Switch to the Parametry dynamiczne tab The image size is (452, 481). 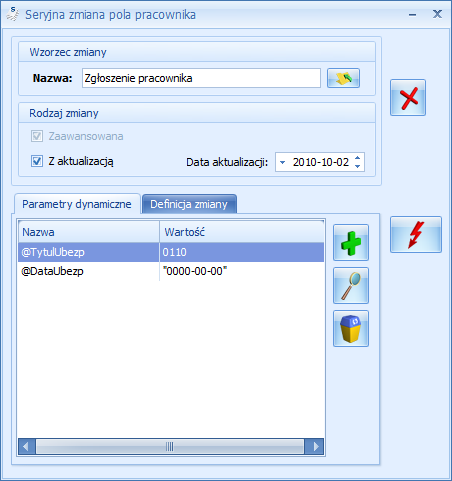(77, 204)
